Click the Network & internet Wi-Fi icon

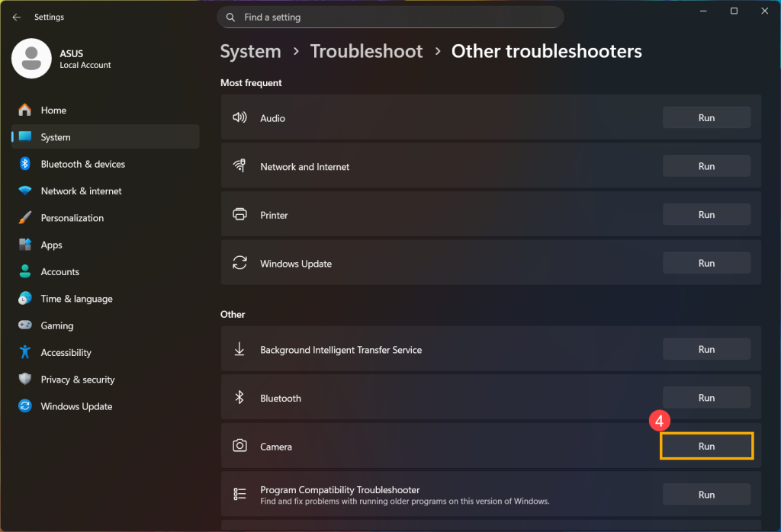pyautogui.click(x=25, y=191)
